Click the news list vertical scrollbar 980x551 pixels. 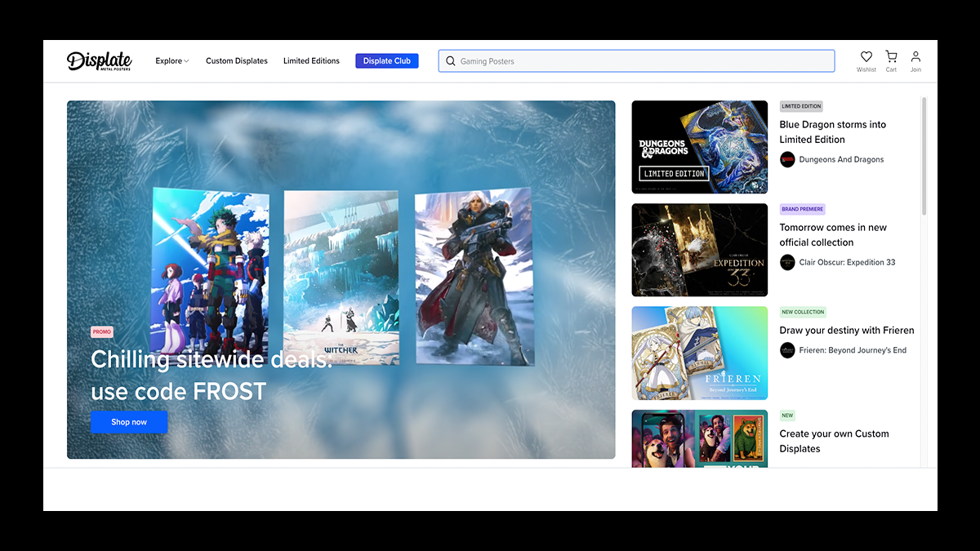[x=924, y=157]
